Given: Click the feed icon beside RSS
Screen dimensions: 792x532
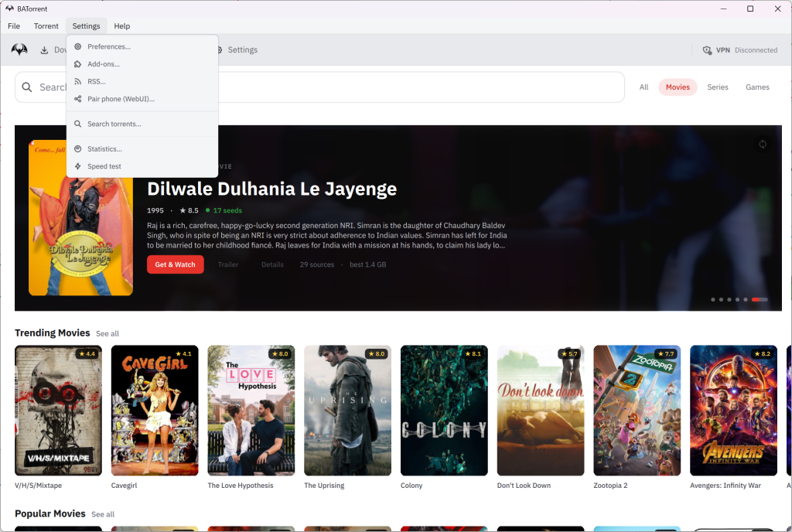Looking at the screenshot, I should tap(78, 81).
